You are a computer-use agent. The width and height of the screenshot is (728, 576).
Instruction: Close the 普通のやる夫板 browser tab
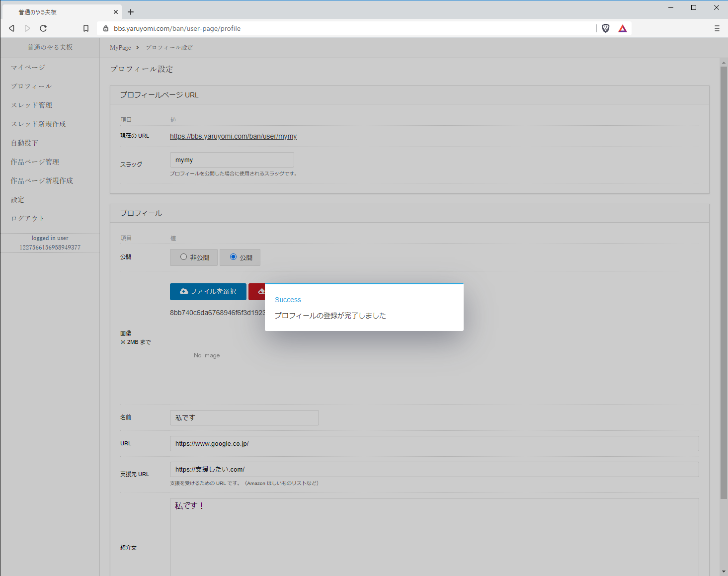(x=116, y=12)
